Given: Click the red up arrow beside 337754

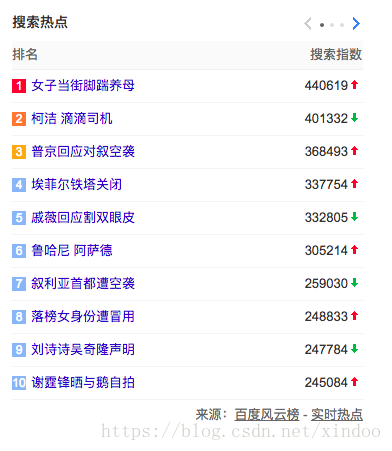Looking at the screenshot, I should pyautogui.click(x=355, y=184).
